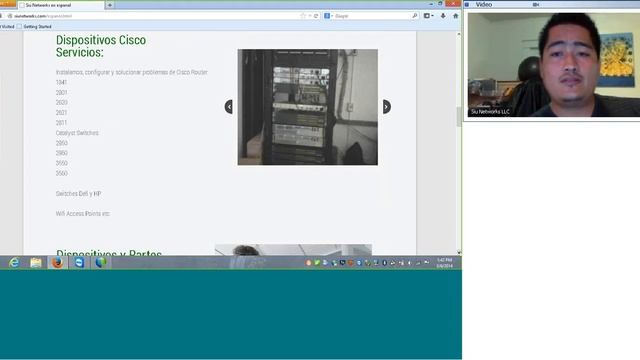Open TeamViewer from the taskbar
The width and height of the screenshot is (640, 360).
[x=79, y=262]
